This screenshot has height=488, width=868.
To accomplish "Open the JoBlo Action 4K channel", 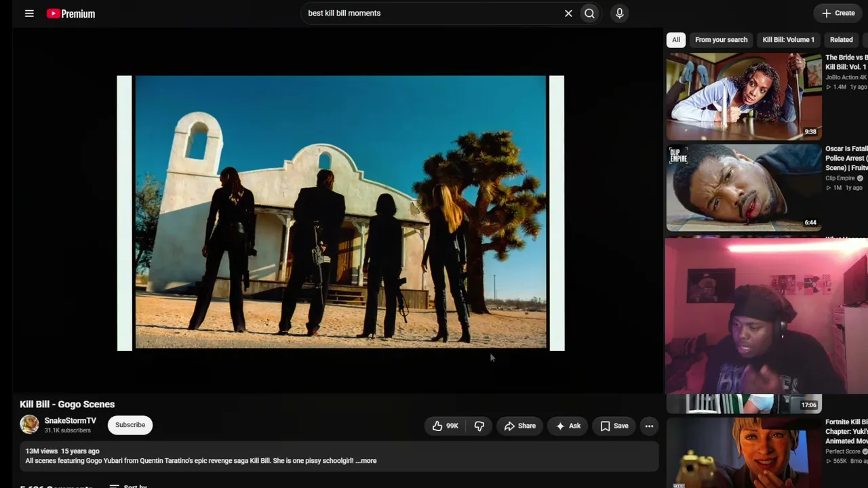I will coord(846,77).
